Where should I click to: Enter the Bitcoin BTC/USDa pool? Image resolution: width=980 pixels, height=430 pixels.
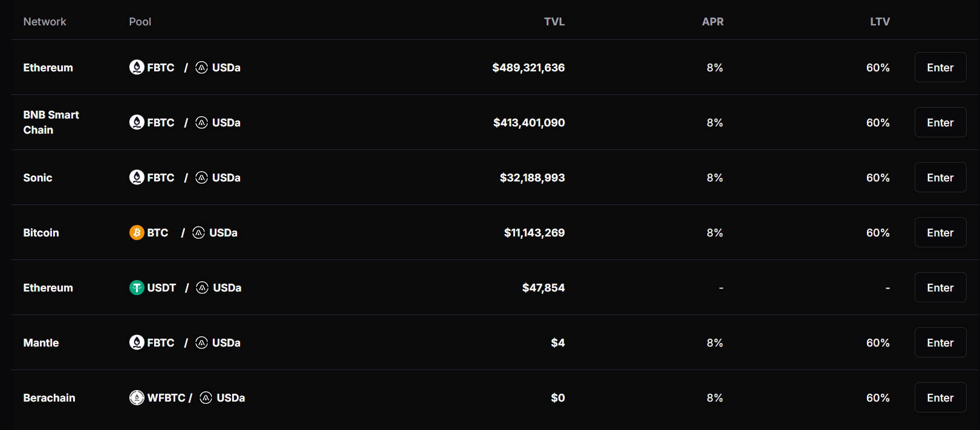coord(940,233)
